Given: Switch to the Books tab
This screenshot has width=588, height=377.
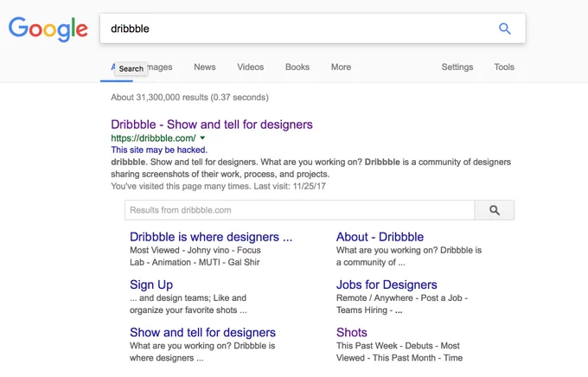Looking at the screenshot, I should 297,67.
